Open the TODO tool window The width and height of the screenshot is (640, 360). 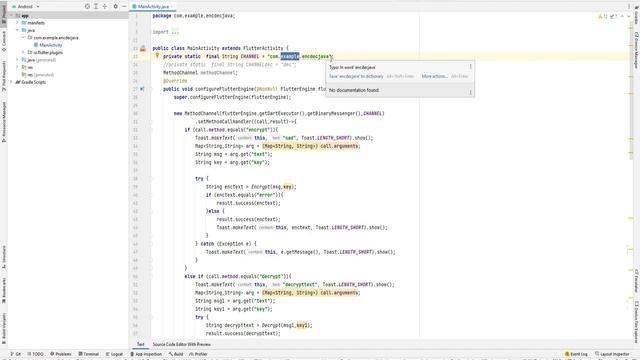coord(36,354)
